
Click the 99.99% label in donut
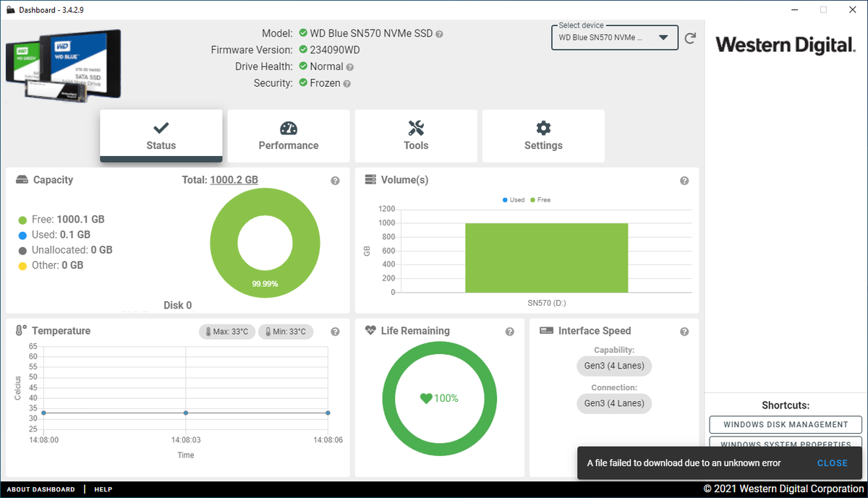(265, 284)
